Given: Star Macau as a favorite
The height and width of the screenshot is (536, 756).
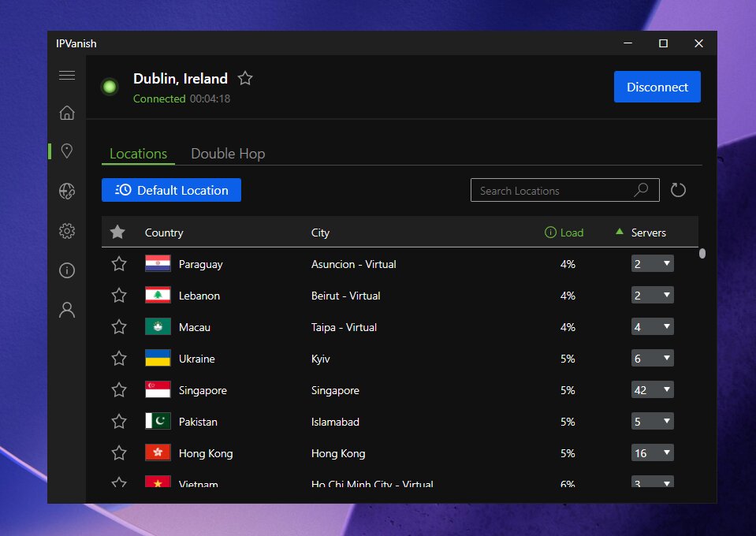Looking at the screenshot, I should (x=119, y=327).
